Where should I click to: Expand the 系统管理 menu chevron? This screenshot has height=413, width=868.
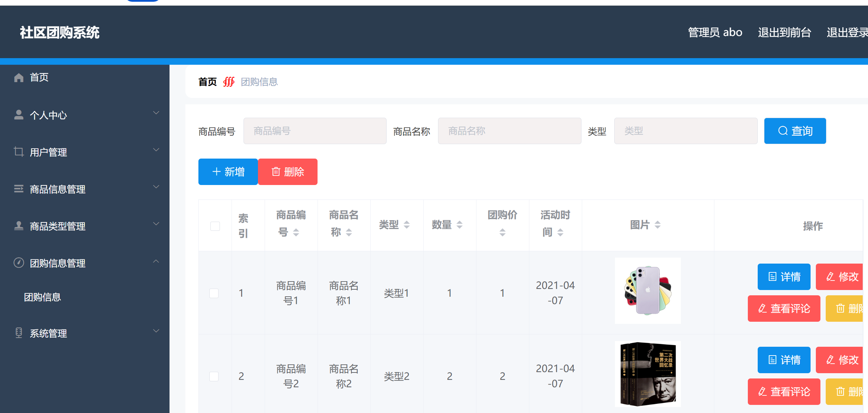click(156, 331)
